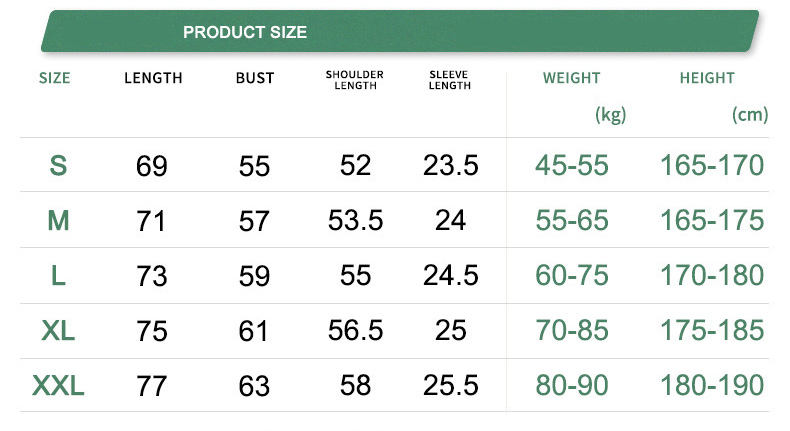790x431 pixels.
Task: Click the 24.5 sleeve length value
Action: click(451, 275)
